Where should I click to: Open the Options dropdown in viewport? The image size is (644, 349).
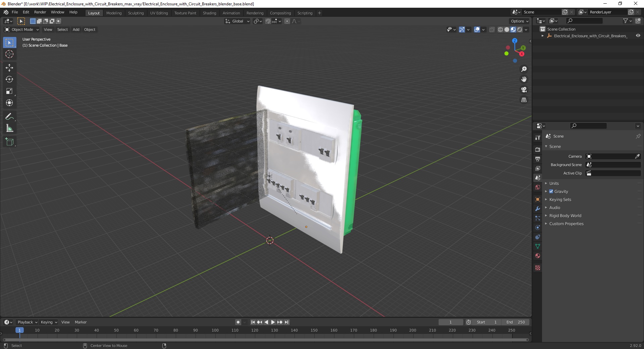519,21
